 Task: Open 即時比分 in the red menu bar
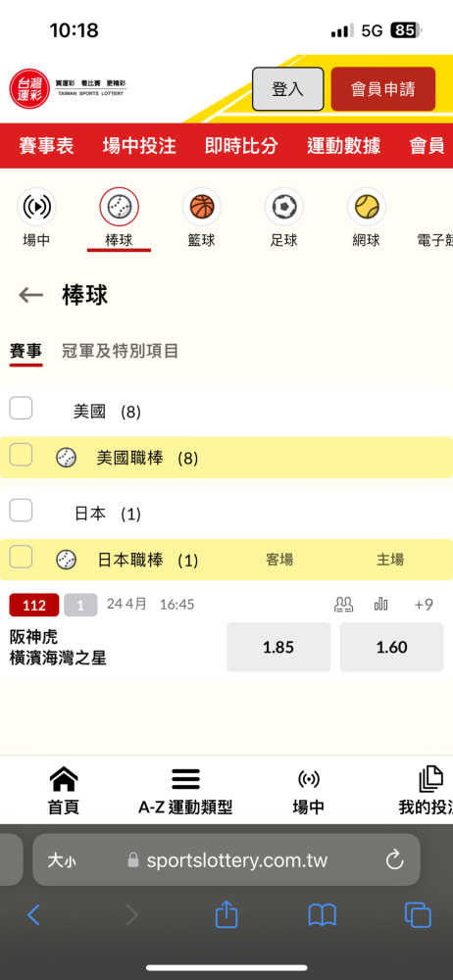[x=241, y=146]
